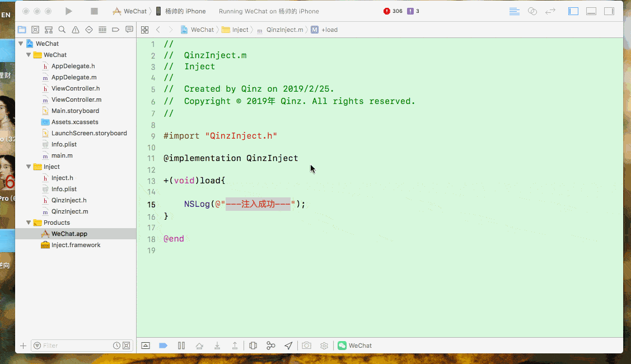The image size is (631, 364).
Task: Open the version editor
Action: click(550, 11)
